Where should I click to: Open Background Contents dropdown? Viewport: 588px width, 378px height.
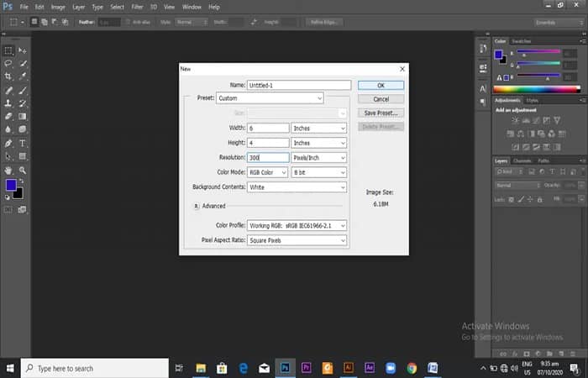[297, 187]
